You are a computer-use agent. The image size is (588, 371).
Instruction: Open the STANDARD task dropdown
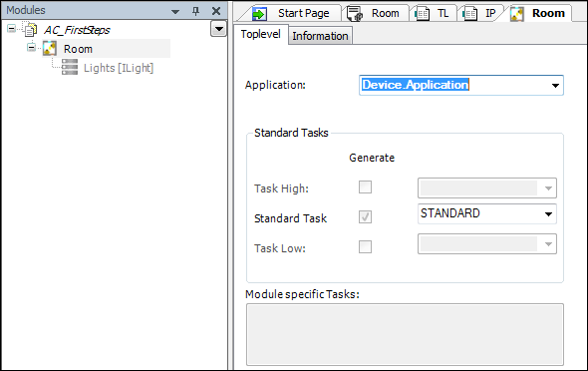coord(487,213)
